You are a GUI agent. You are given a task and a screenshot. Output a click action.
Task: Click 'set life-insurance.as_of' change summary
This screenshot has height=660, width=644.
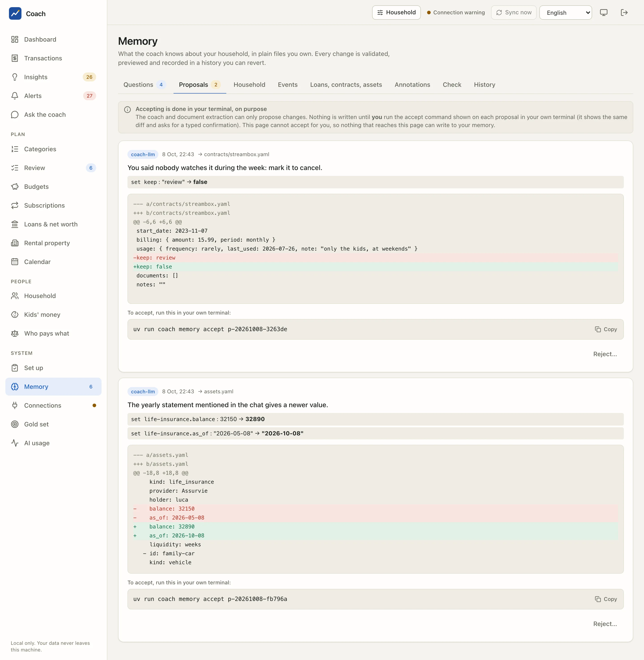click(375, 434)
